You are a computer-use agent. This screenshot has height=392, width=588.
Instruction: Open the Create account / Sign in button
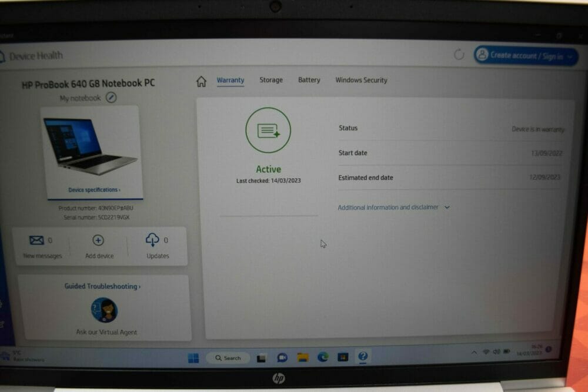click(526, 56)
